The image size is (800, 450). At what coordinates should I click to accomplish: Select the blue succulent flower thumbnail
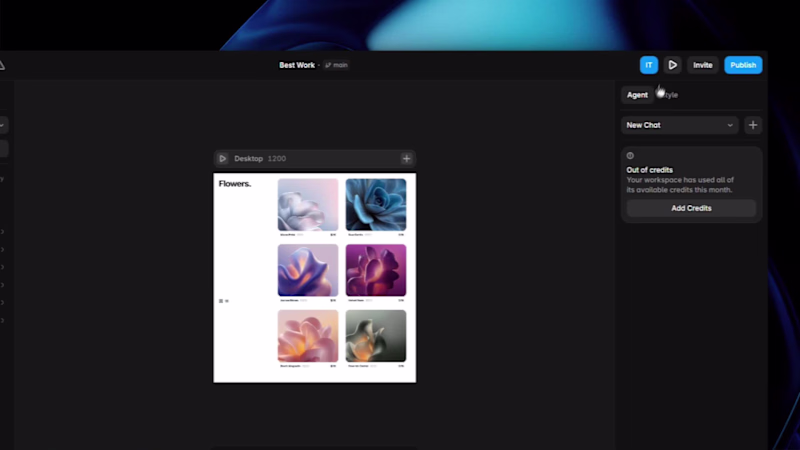(x=376, y=205)
